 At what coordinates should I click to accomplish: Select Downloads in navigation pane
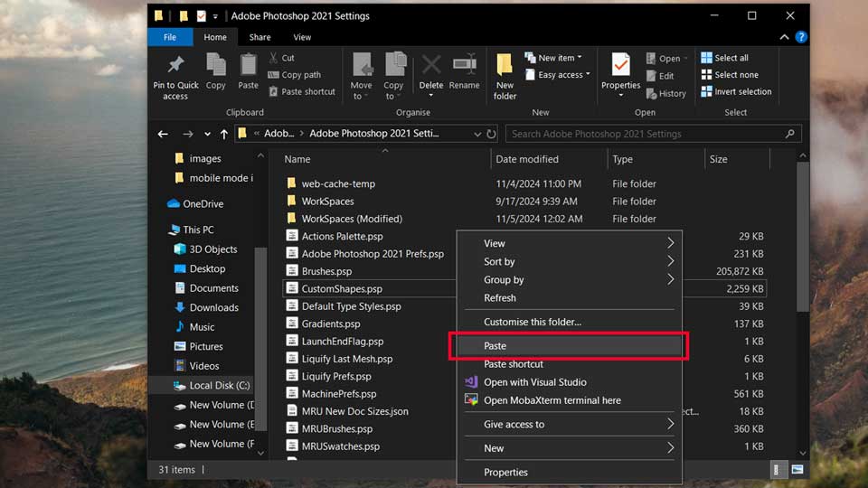[206, 307]
